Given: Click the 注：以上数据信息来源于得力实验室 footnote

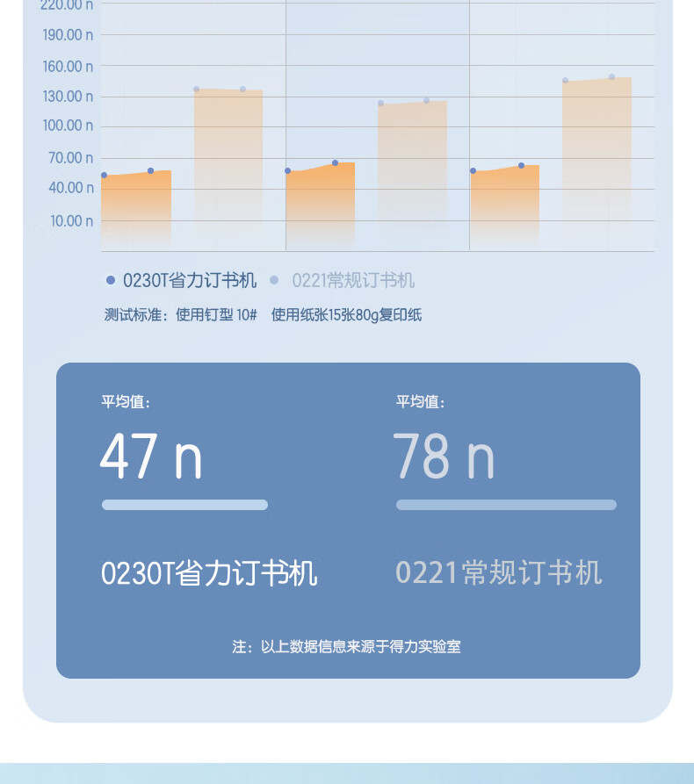Looking at the screenshot, I should pyautogui.click(x=346, y=647).
